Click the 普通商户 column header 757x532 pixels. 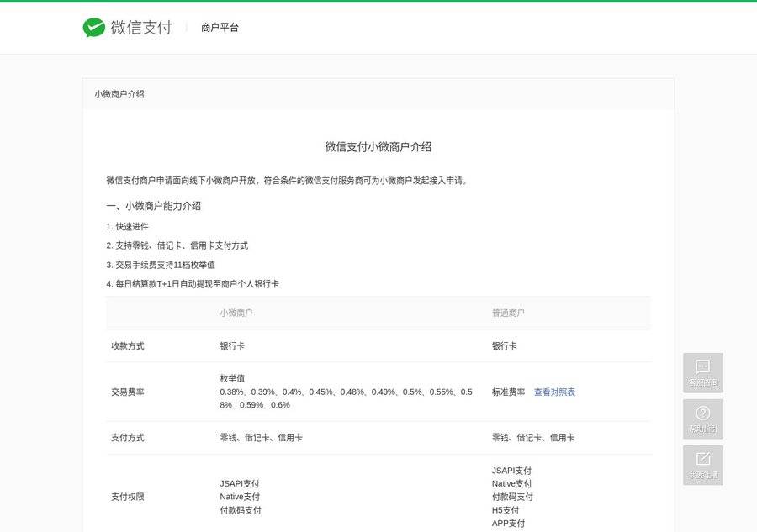tap(508, 313)
